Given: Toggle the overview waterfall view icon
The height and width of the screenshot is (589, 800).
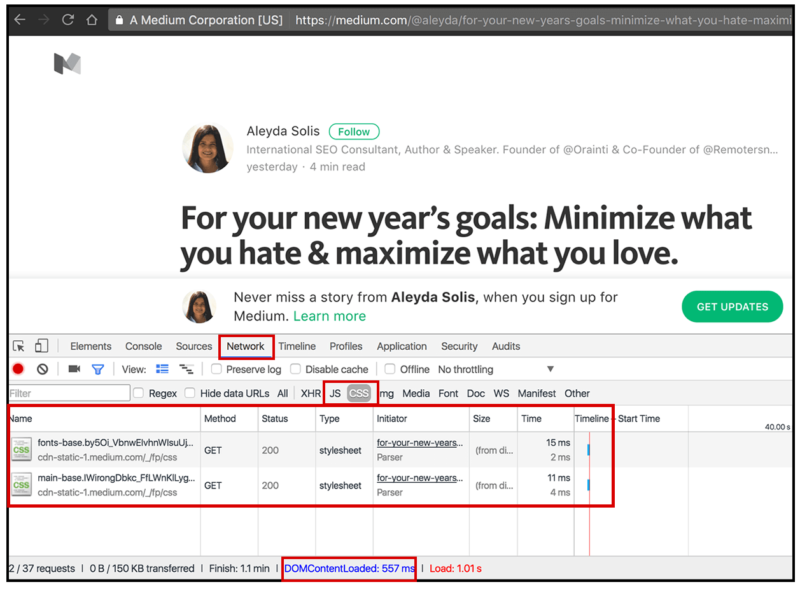Looking at the screenshot, I should click(x=186, y=369).
